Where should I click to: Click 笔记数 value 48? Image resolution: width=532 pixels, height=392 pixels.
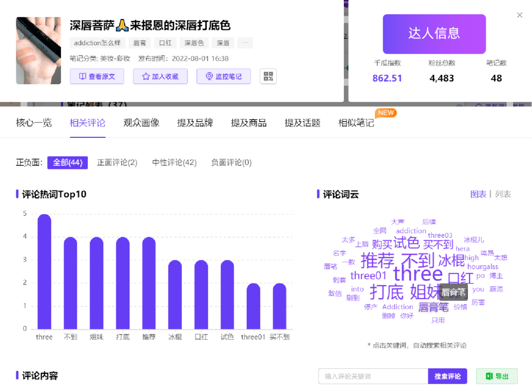[496, 78]
